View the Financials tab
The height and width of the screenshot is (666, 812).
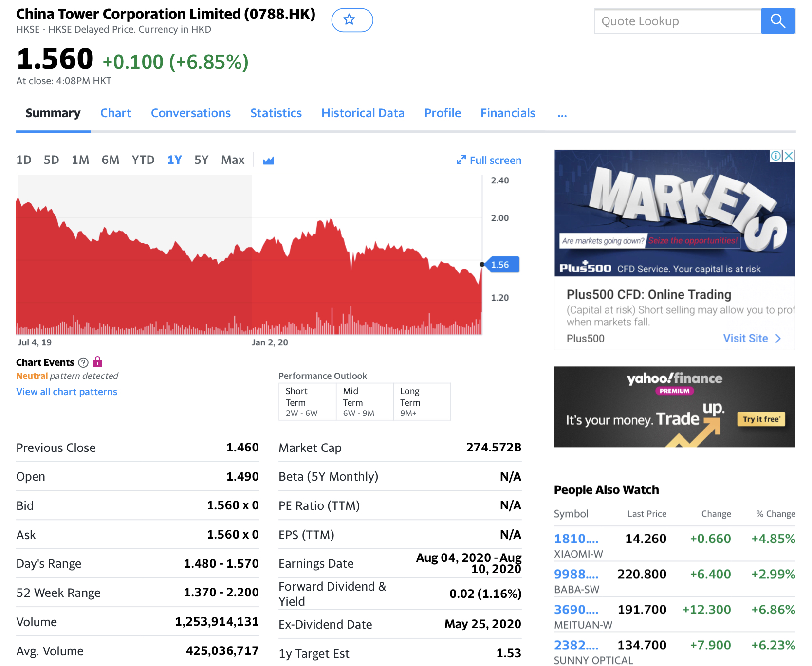[x=508, y=113]
